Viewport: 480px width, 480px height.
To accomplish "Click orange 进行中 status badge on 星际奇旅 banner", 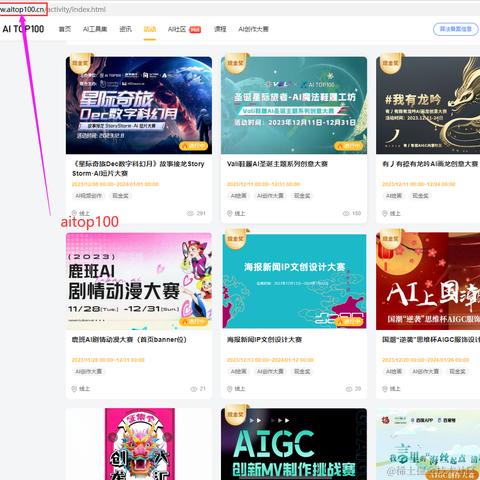I will [194, 146].
